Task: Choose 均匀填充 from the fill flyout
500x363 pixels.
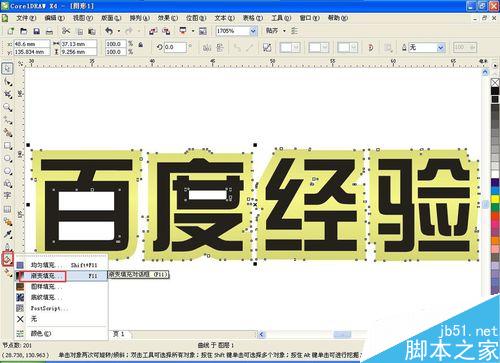Action: point(61,265)
